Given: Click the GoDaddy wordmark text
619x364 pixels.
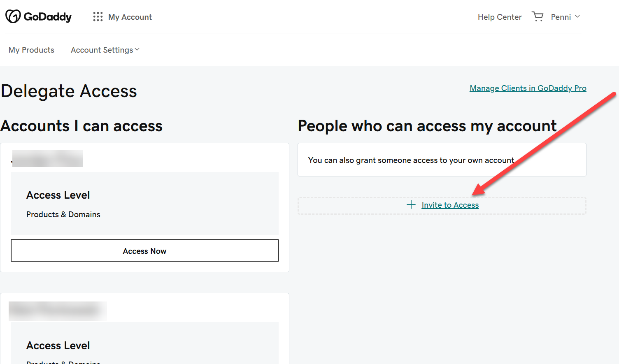Looking at the screenshot, I should coord(48,17).
